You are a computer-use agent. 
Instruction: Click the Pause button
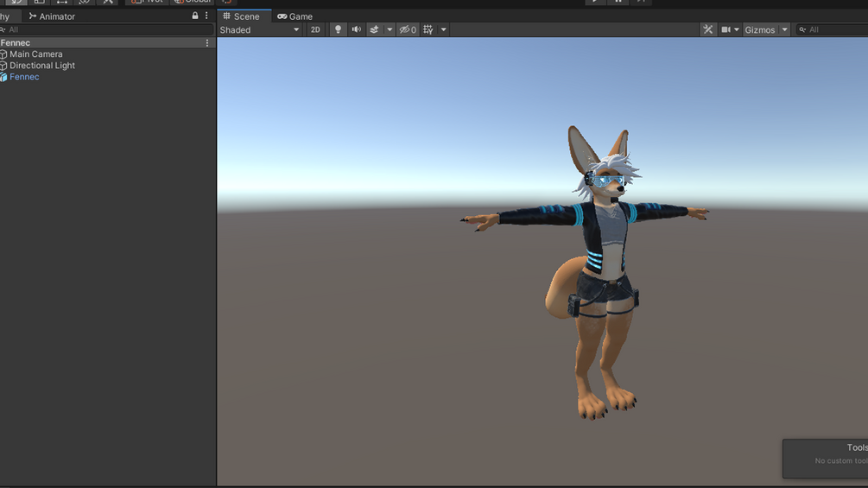pyautogui.click(x=618, y=2)
